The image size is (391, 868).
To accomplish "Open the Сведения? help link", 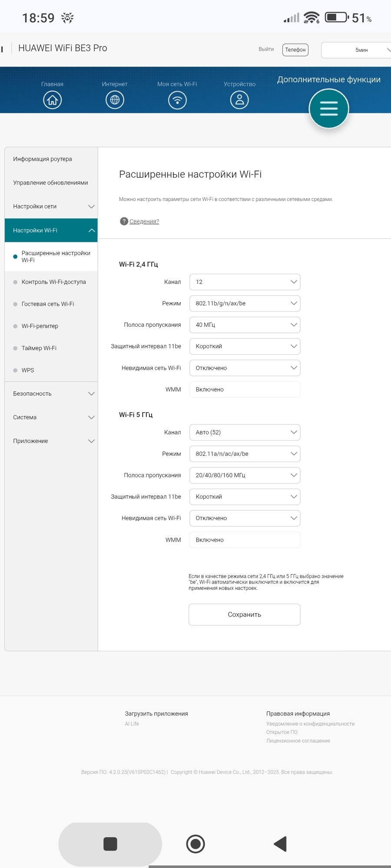I will pos(144,221).
